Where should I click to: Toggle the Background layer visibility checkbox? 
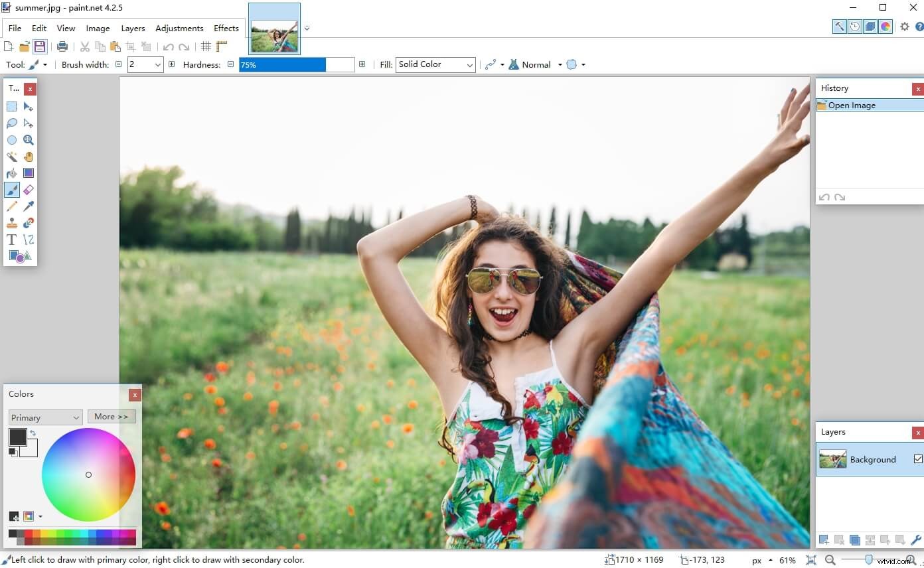918,459
